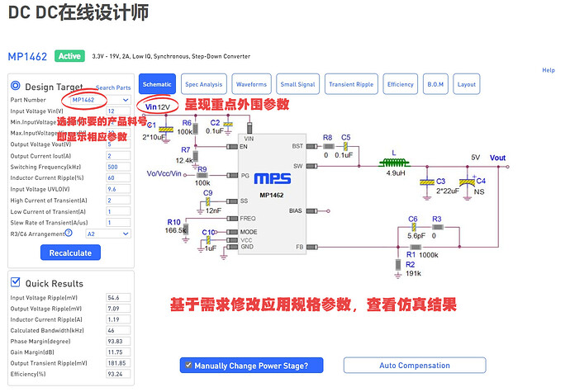The width and height of the screenshot is (570, 392).
Task: Edit the High Current of Transient field
Action: click(x=118, y=201)
